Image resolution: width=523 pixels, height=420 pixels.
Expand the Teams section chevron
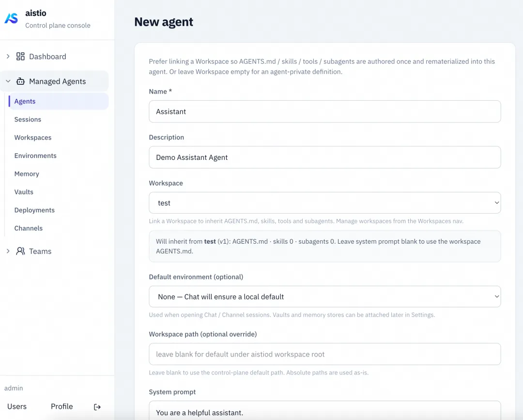coord(8,251)
